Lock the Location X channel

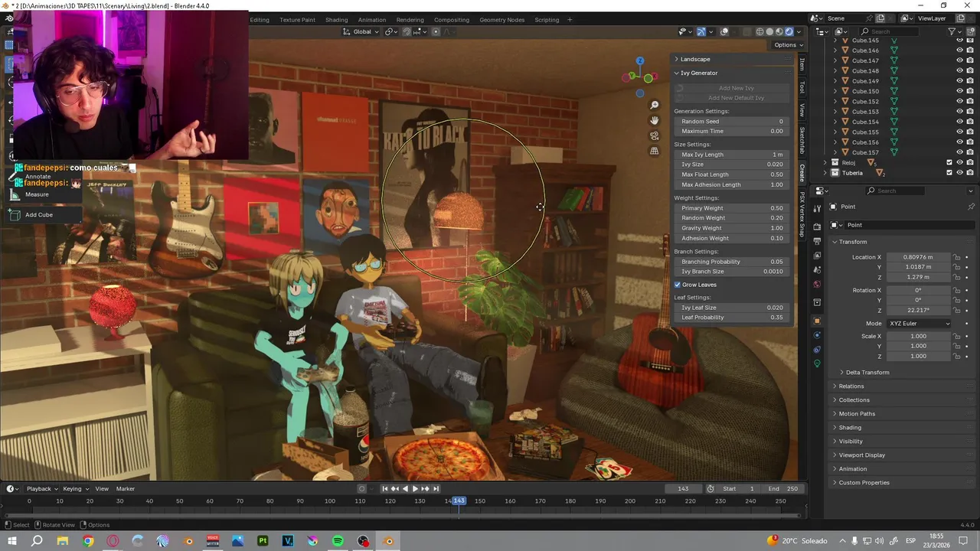coord(957,257)
